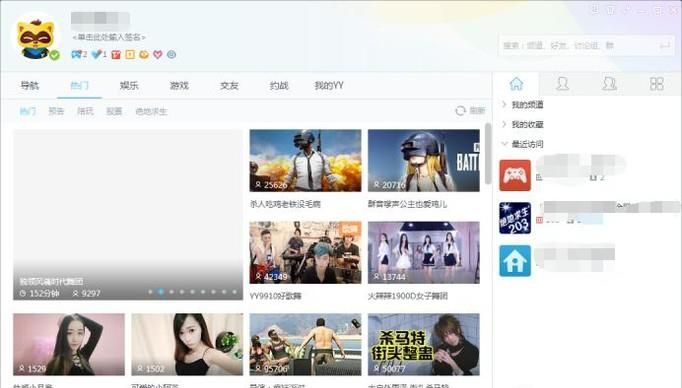Open the large featured banner stream
Screen dimensions: 682x388
[x=128, y=214]
